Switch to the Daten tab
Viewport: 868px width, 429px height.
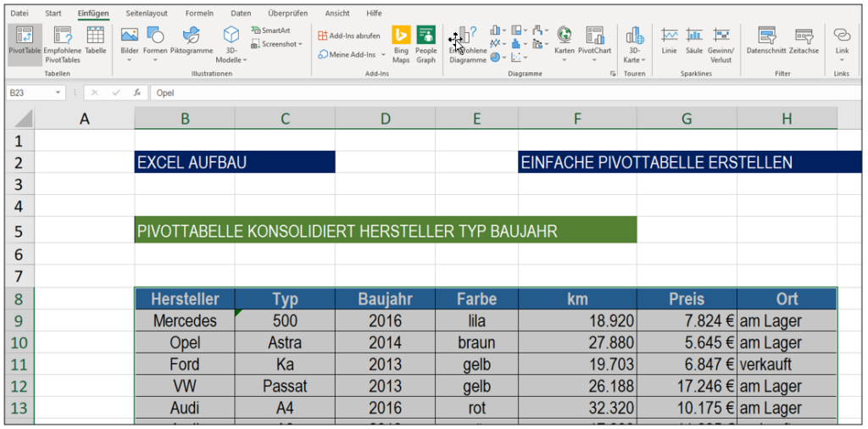pos(241,13)
